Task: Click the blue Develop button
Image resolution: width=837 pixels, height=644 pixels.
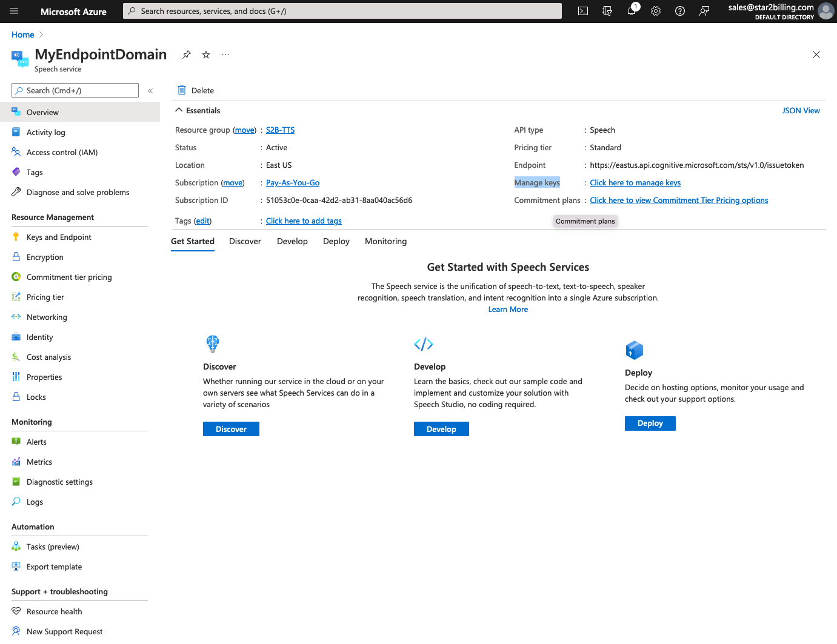Action: [441, 429]
